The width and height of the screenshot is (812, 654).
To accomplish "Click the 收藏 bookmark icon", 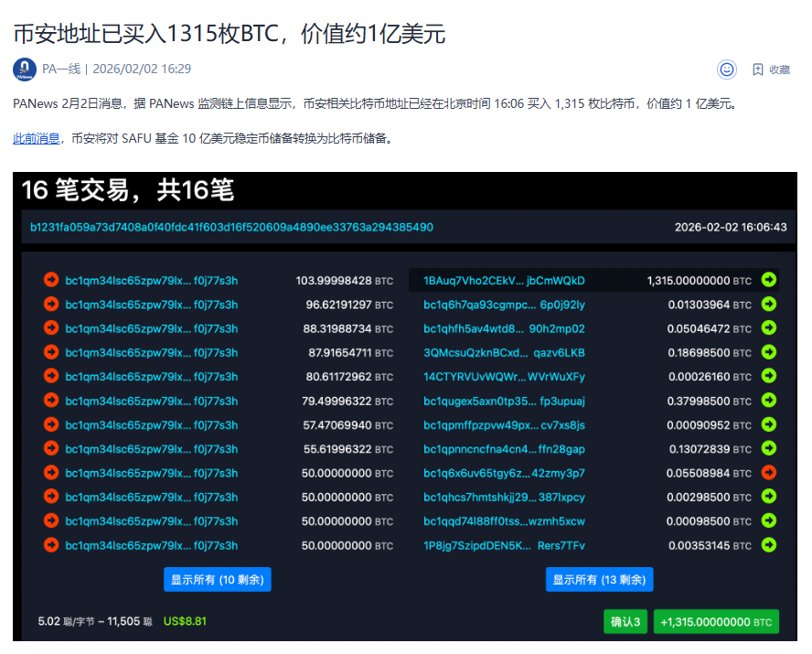I will 757,70.
